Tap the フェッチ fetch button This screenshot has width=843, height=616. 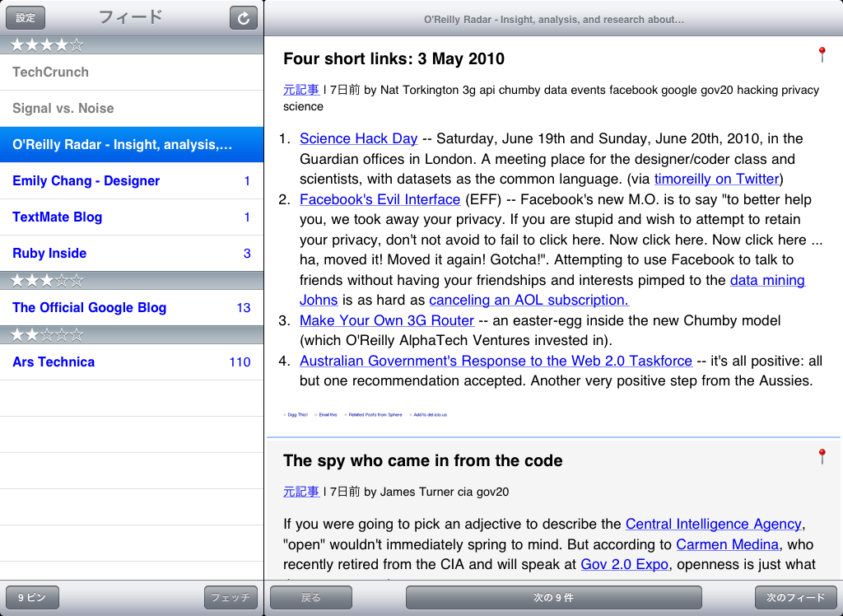(231, 597)
